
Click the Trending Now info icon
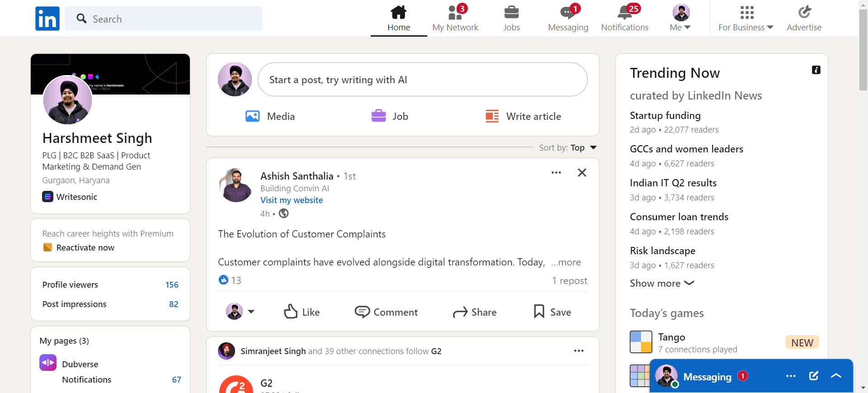tap(816, 70)
